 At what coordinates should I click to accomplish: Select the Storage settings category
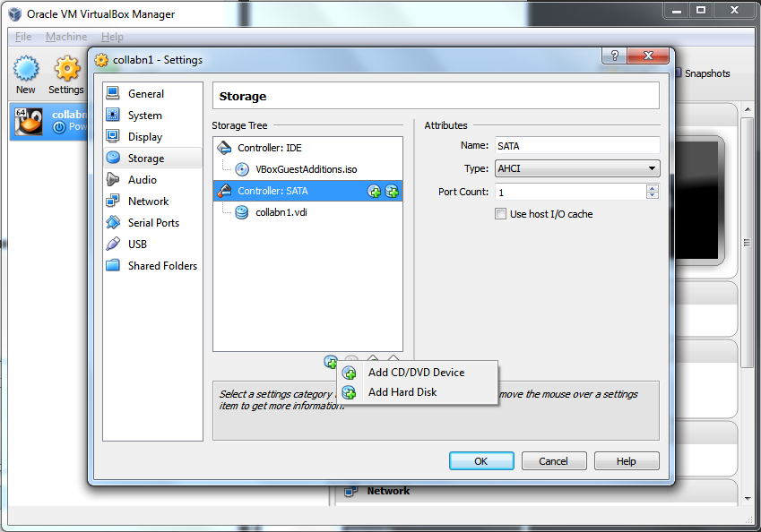[x=152, y=159]
